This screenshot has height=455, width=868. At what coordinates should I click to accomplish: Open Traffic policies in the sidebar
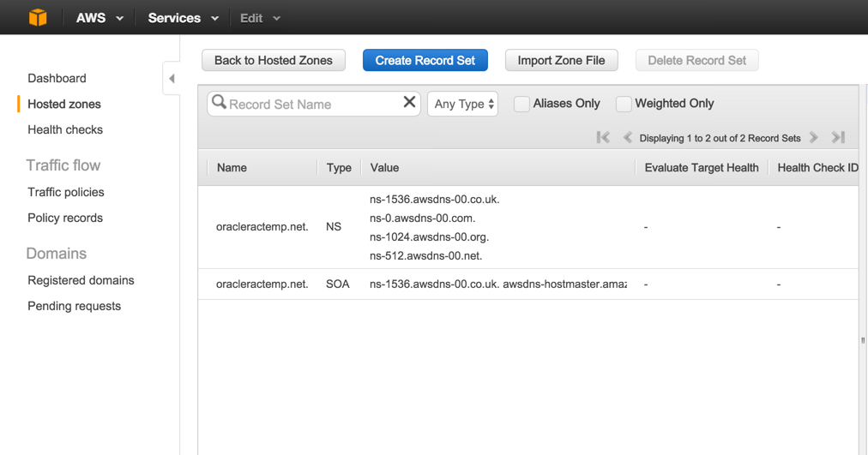[x=66, y=192]
